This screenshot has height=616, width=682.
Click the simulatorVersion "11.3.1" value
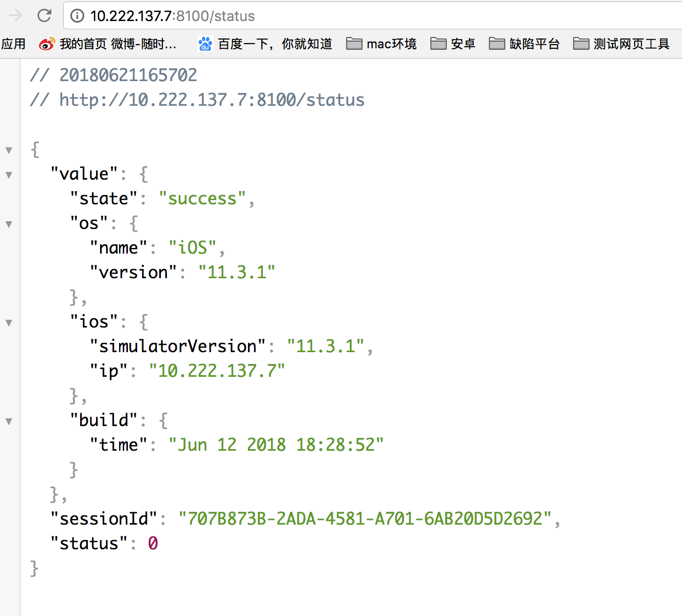(x=326, y=346)
